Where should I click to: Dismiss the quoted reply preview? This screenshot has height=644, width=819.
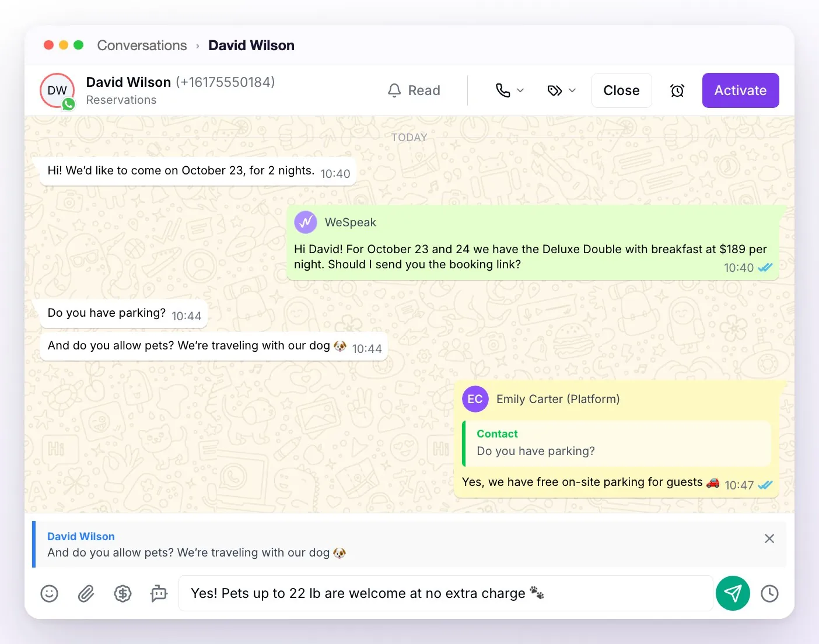[769, 538]
